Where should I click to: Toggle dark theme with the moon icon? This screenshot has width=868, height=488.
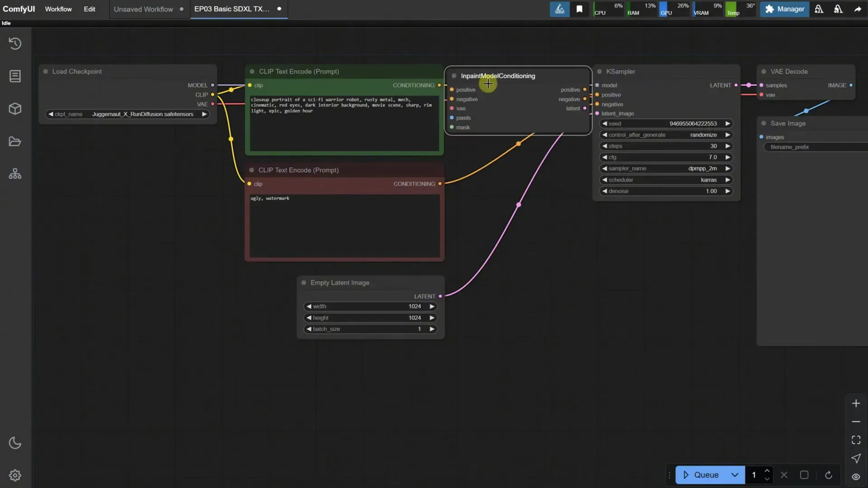pos(15,443)
